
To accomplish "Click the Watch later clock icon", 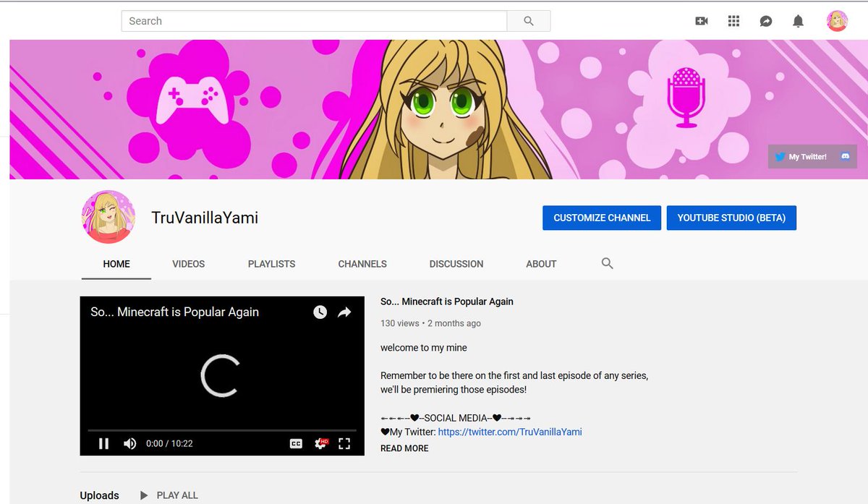I will point(320,312).
